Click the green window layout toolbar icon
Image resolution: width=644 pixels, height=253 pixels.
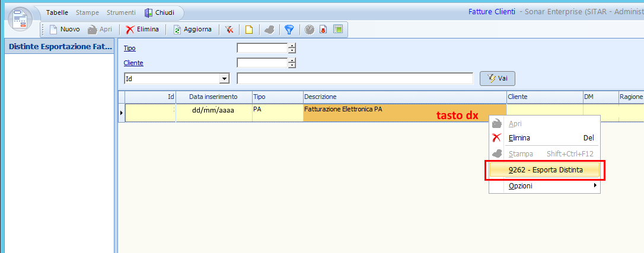338,29
